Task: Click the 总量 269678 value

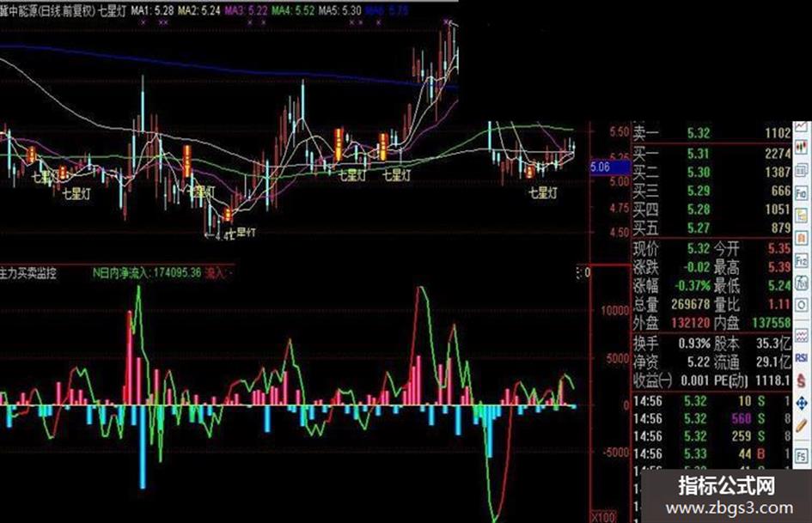Action: point(690,304)
